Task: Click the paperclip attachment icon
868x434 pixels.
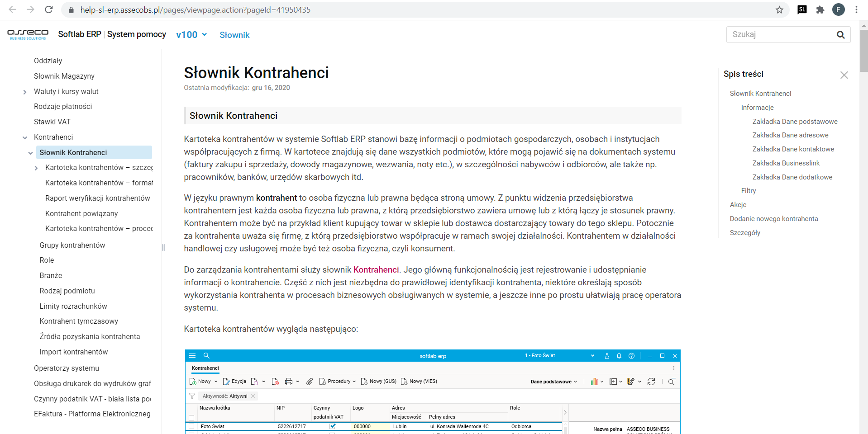Action: [x=310, y=382]
